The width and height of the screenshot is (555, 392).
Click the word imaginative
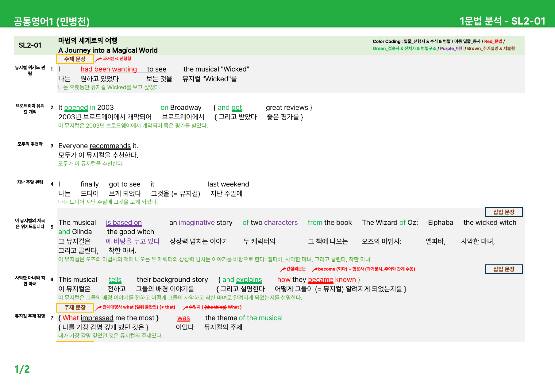point(197,223)
